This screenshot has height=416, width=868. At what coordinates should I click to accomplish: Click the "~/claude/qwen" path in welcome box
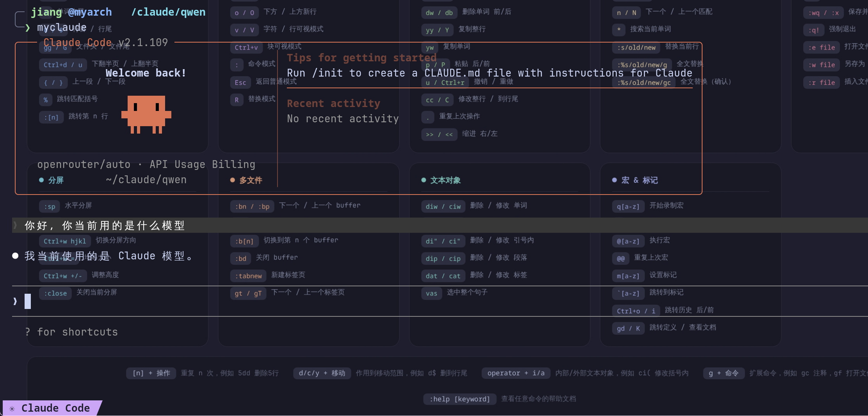pyautogui.click(x=146, y=180)
